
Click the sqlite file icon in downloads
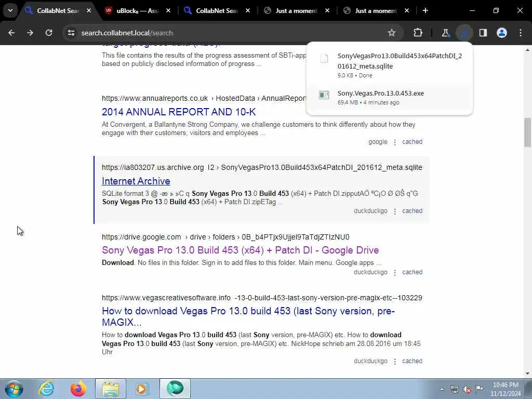pos(324,58)
